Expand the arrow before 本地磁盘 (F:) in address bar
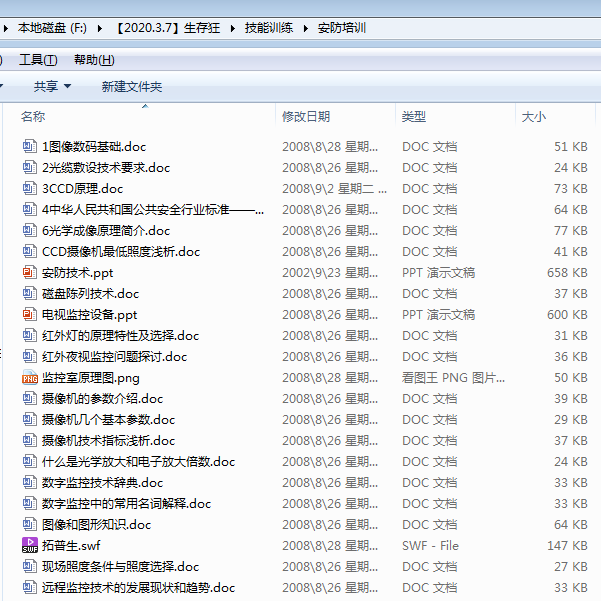The width and height of the screenshot is (601, 601). point(5,28)
